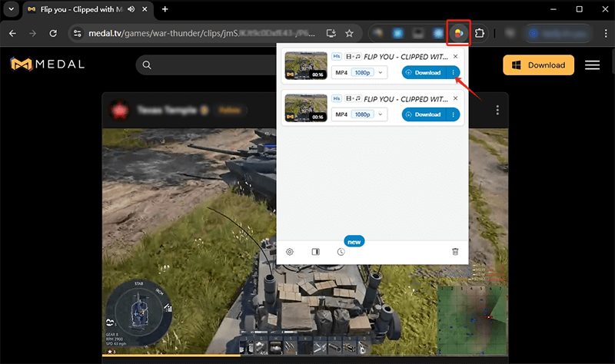Viewport: 615px width, 364px height.
Task: Open second video thumbnail in downloader popup
Action: click(306, 108)
